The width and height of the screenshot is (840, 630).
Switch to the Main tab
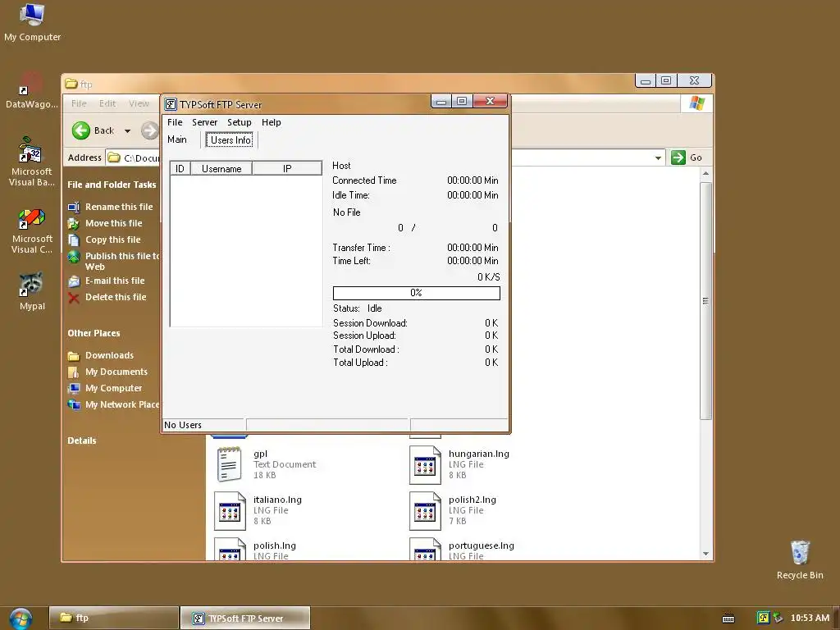click(177, 139)
